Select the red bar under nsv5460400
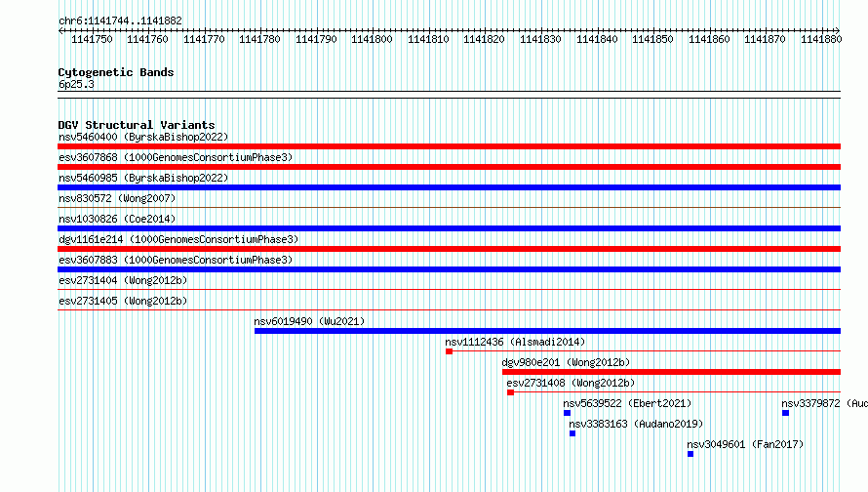The height and width of the screenshot is (492, 868). (x=449, y=146)
